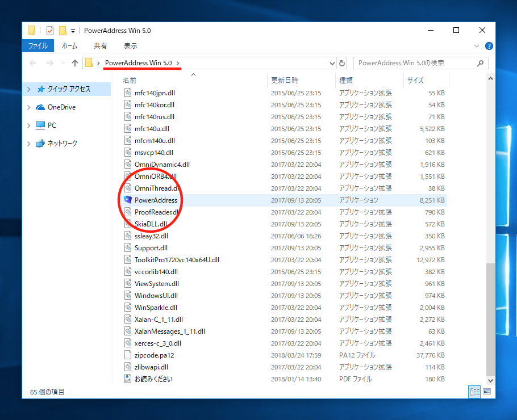Open the recent locations dropdown arrow
This screenshot has width=517, height=420.
click(63, 63)
